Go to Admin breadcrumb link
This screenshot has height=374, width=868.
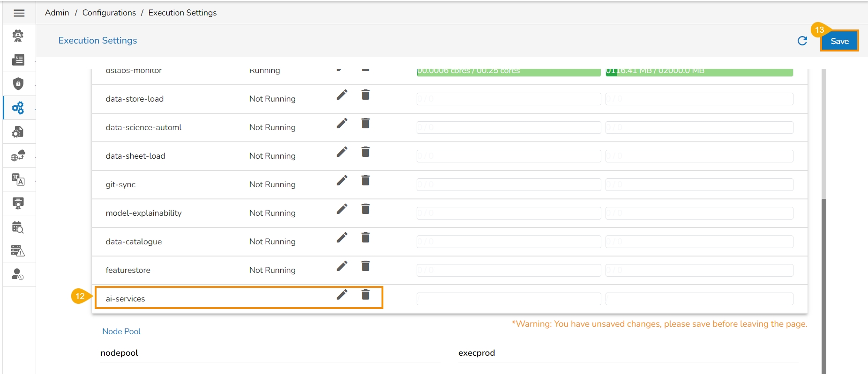(x=57, y=13)
